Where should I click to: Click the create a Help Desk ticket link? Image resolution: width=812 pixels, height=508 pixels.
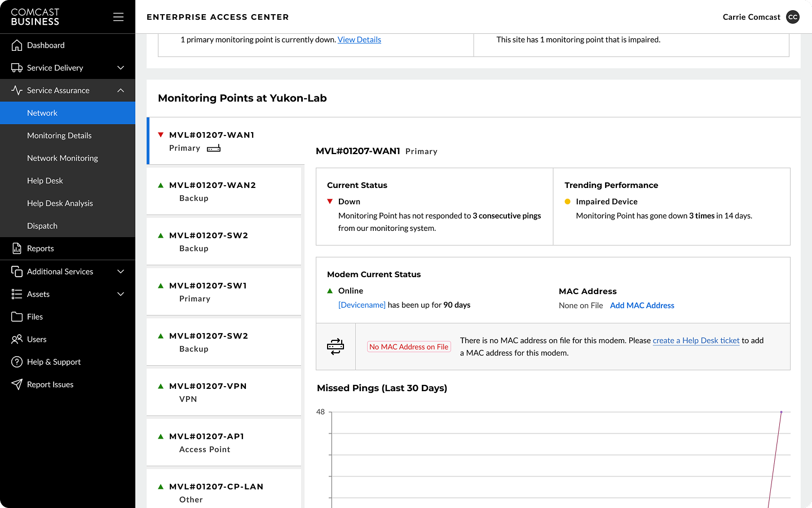(696, 340)
